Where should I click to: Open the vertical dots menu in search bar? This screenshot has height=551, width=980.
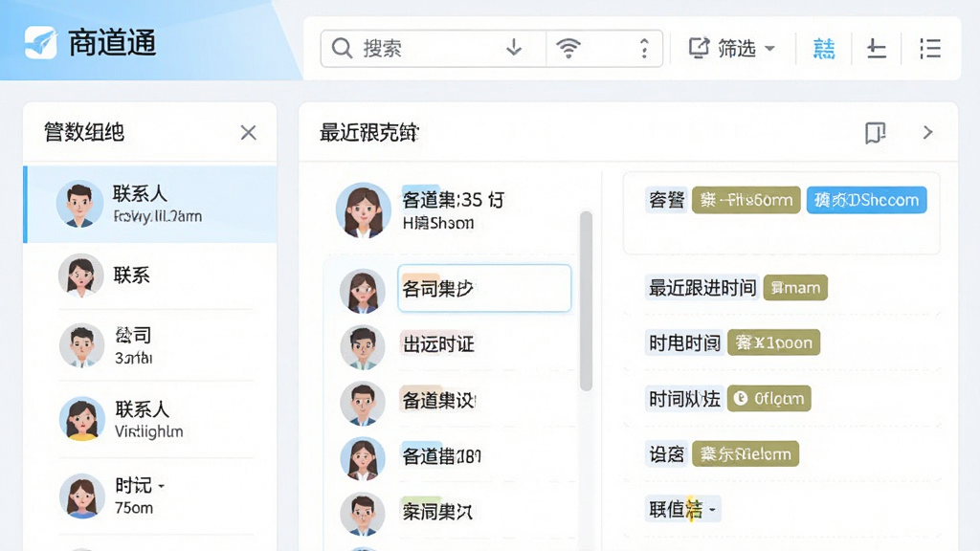pyautogui.click(x=644, y=48)
